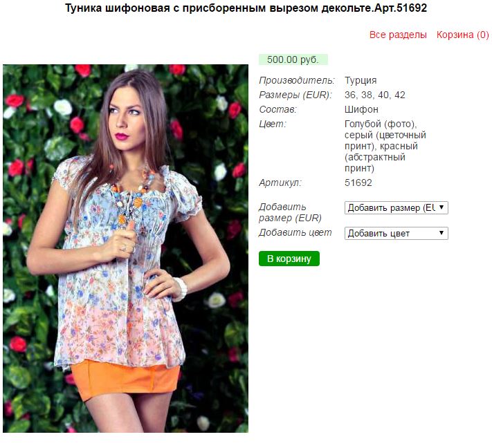Click the "Размеры (EUR):" label
The height and width of the screenshot is (448, 492).
pyautogui.click(x=295, y=95)
